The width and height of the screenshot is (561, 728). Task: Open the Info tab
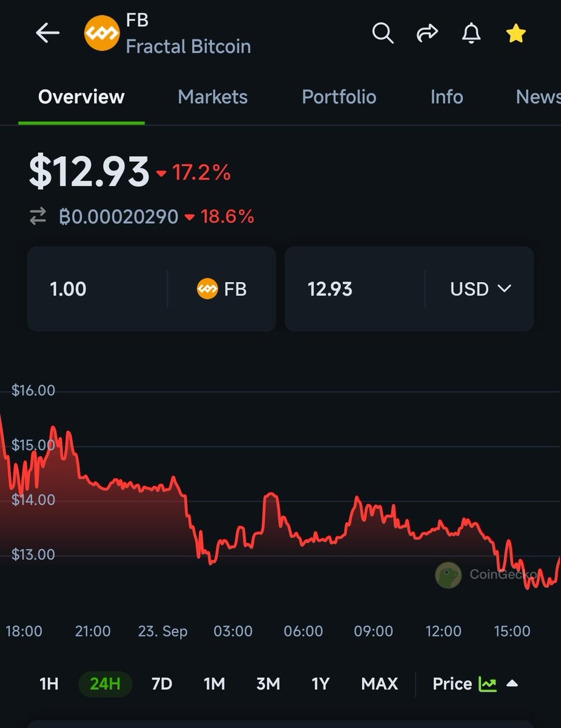[x=447, y=97]
